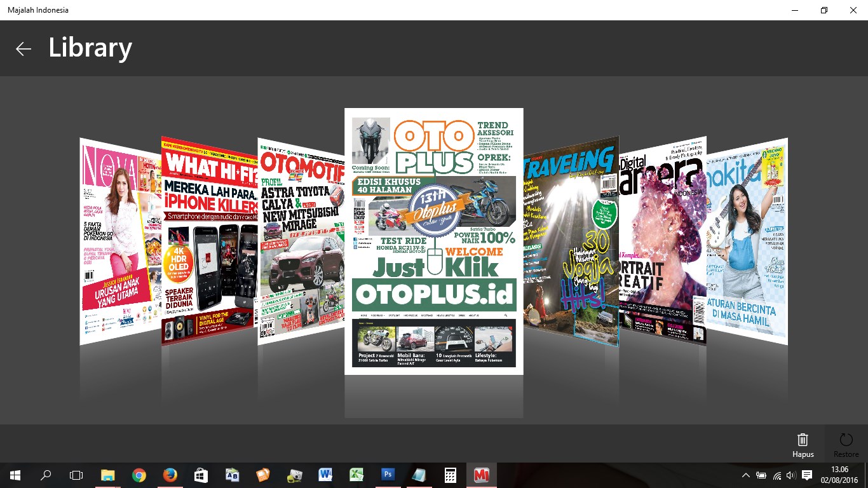The height and width of the screenshot is (488, 868).
Task: Minimize the Majalah Indonesia window
Action: [795, 10]
